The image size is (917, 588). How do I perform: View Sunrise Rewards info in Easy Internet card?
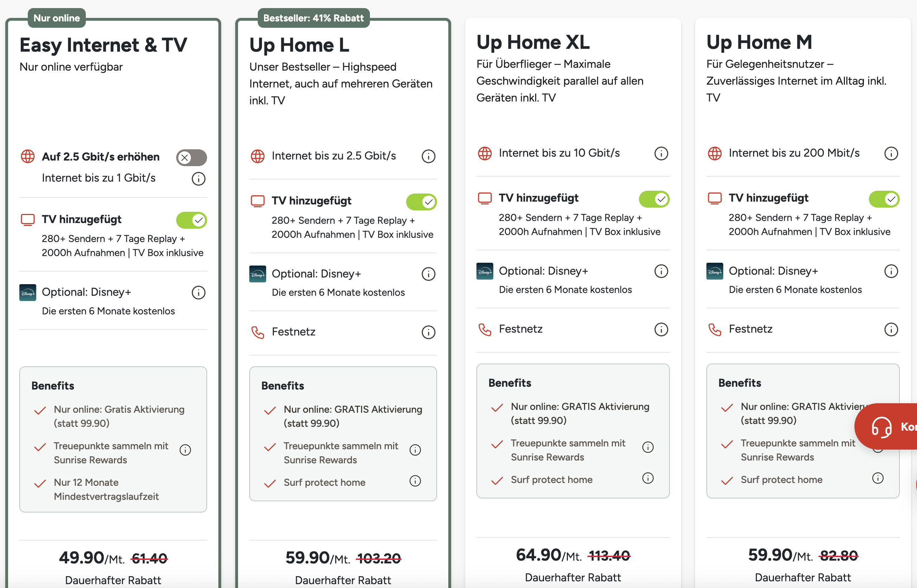click(x=185, y=450)
